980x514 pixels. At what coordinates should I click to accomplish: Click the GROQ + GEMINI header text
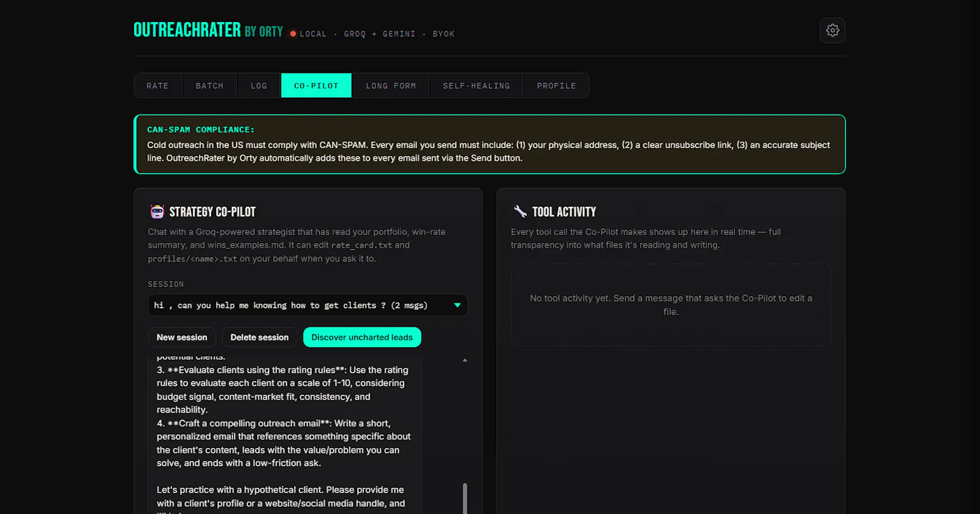[x=380, y=34]
